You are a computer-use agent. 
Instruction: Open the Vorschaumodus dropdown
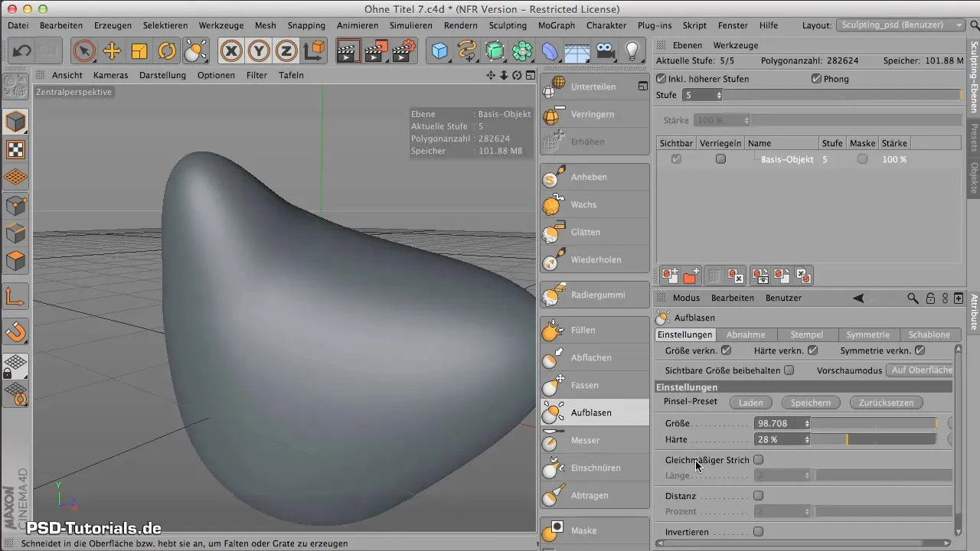(920, 370)
